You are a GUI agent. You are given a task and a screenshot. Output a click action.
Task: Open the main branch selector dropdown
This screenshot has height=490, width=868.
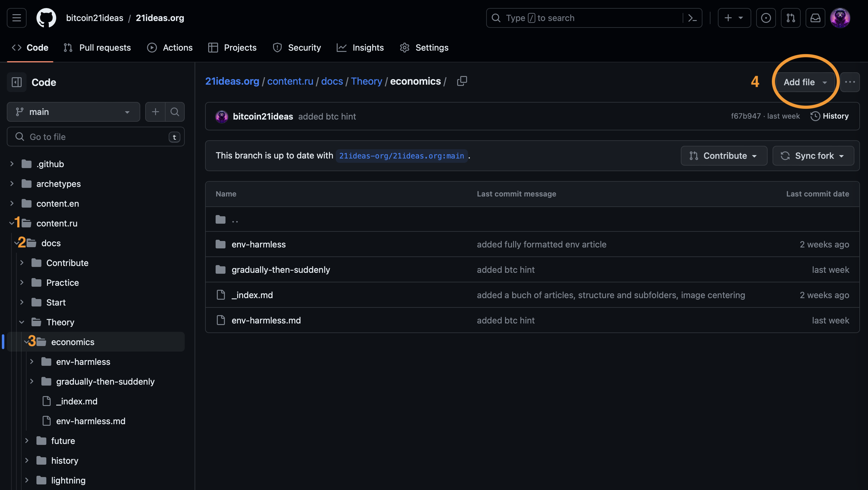point(73,112)
